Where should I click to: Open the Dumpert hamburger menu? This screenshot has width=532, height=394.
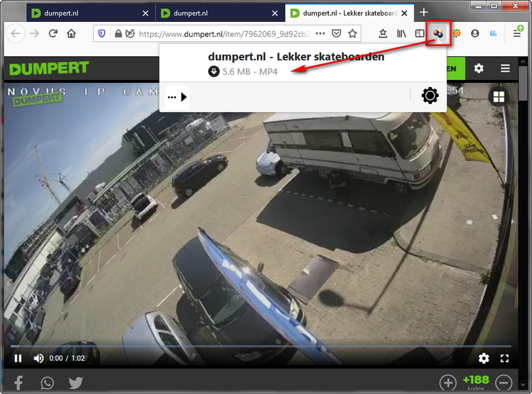click(505, 68)
